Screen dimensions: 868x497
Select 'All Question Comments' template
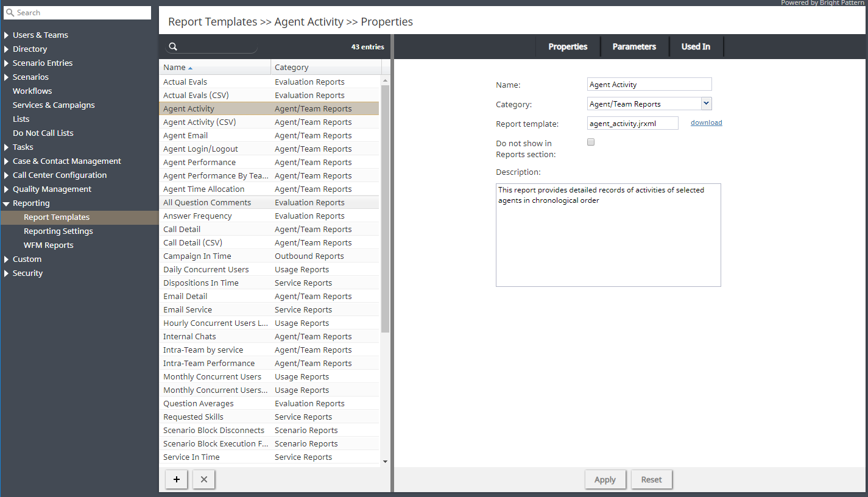[x=269, y=202]
